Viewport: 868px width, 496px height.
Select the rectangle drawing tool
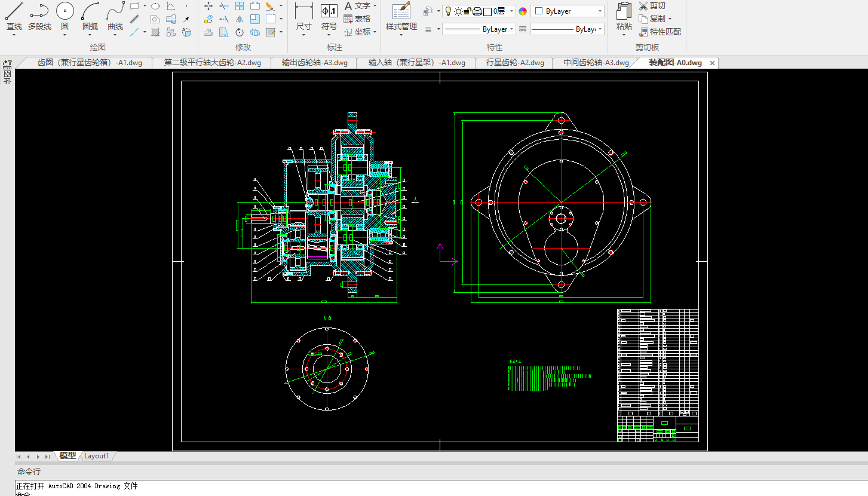[135, 6]
